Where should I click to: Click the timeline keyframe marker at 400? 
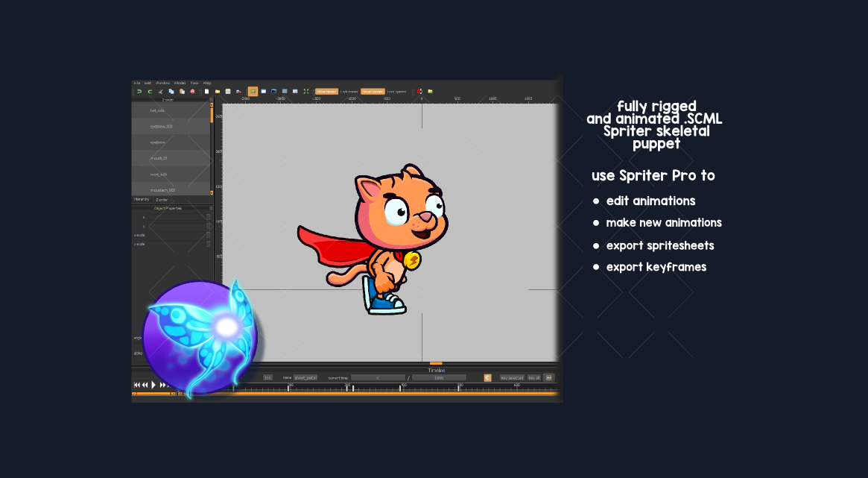tap(400, 388)
